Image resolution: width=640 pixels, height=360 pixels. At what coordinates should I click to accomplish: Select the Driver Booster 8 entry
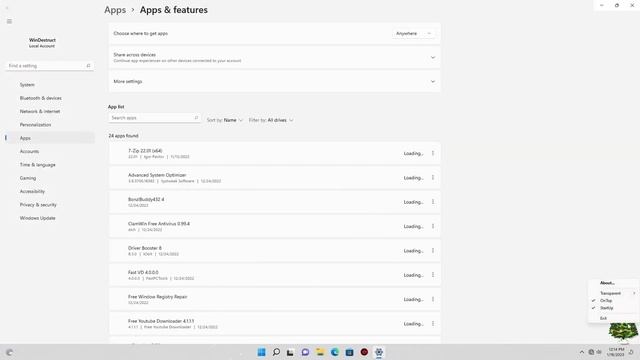coord(274,251)
